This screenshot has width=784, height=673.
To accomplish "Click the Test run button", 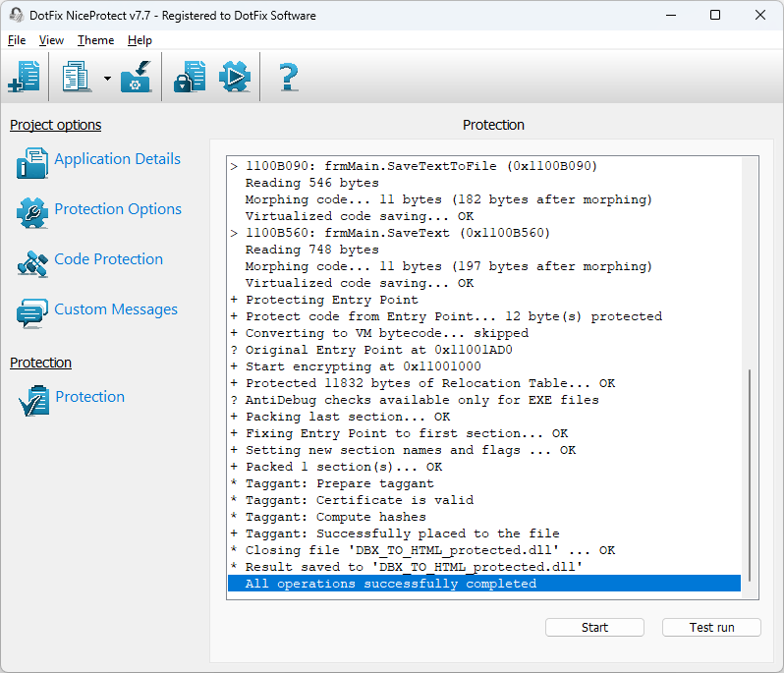I will (x=711, y=628).
